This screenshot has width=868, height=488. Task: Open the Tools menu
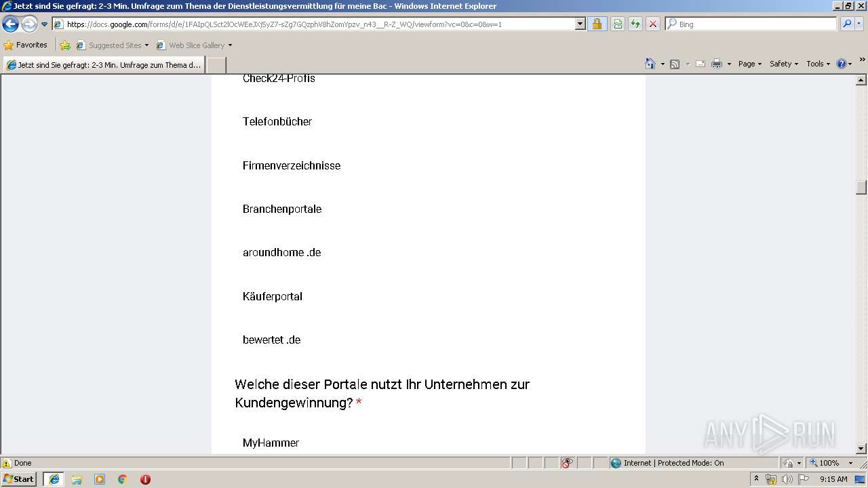[x=818, y=64]
